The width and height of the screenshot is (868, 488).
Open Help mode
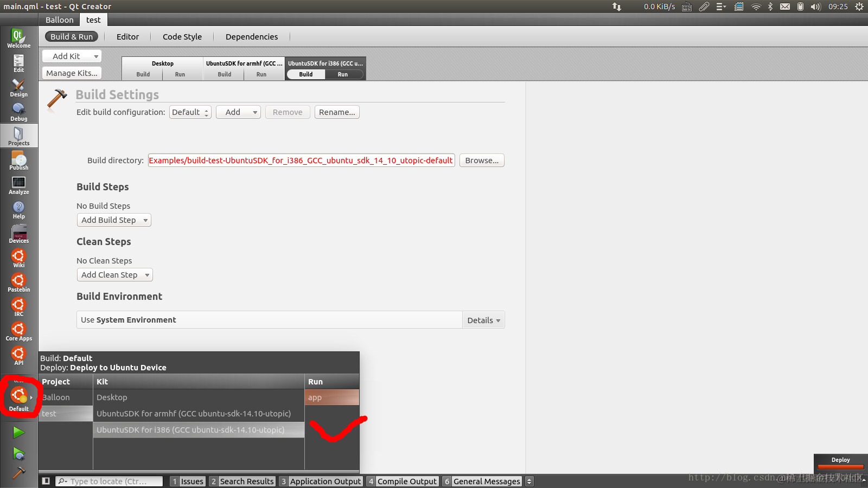tap(18, 210)
